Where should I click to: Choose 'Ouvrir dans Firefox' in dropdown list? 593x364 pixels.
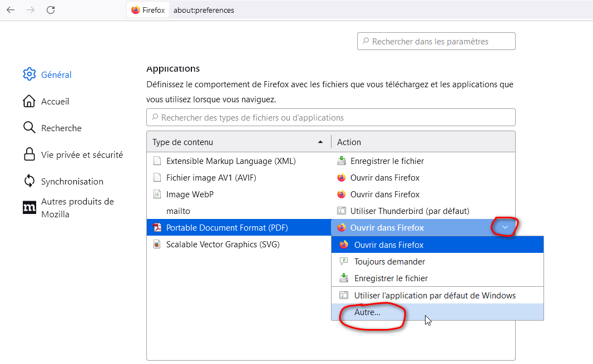(388, 245)
